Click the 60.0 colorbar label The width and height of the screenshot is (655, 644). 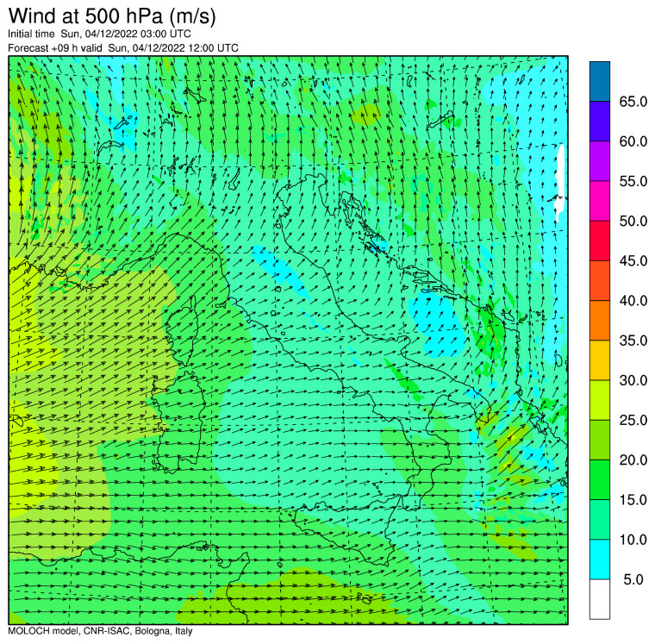(x=633, y=141)
